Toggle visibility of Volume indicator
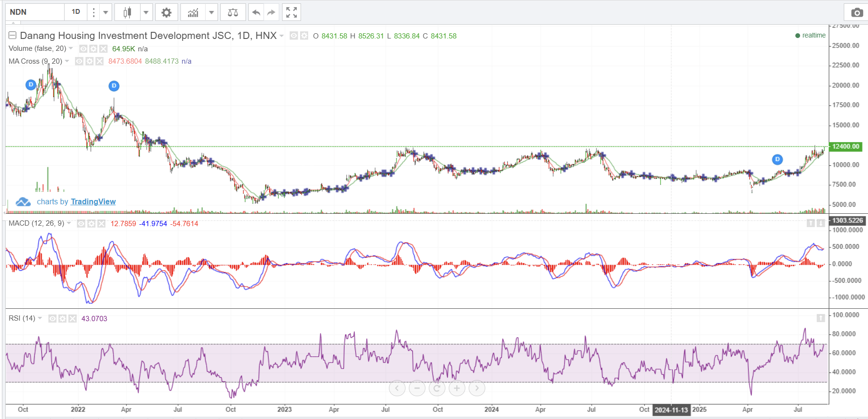 83,49
